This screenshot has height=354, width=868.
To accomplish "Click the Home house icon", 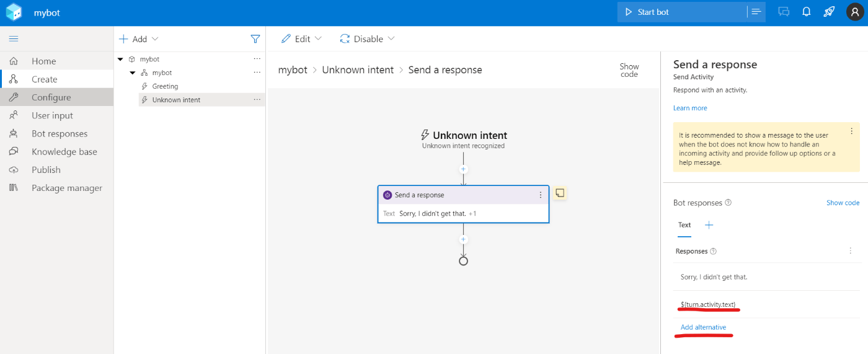I will 13,61.
